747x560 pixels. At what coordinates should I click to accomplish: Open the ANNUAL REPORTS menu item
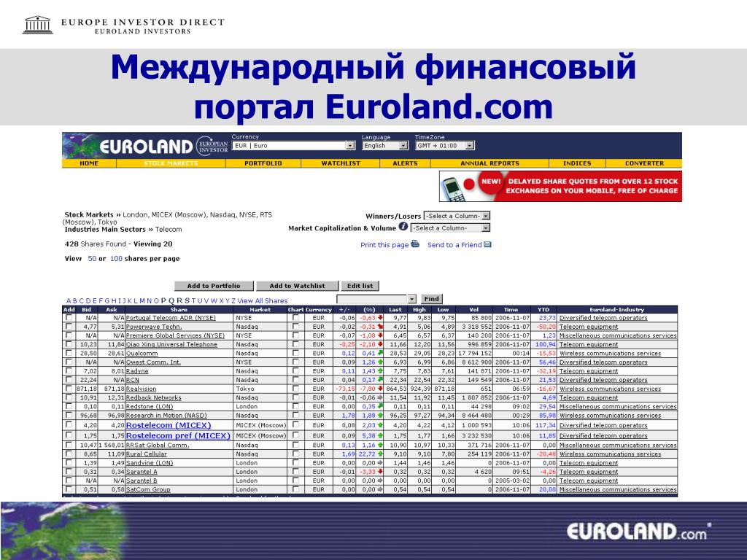tap(489, 163)
